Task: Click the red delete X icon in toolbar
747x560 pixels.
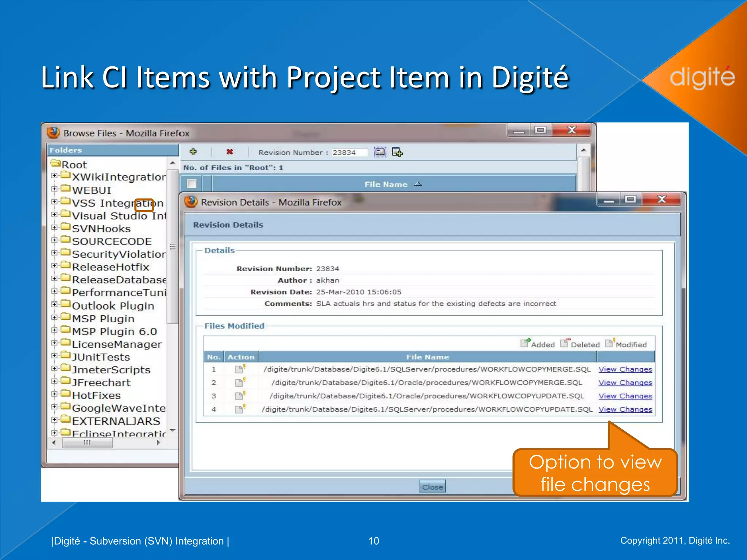Action: [229, 152]
